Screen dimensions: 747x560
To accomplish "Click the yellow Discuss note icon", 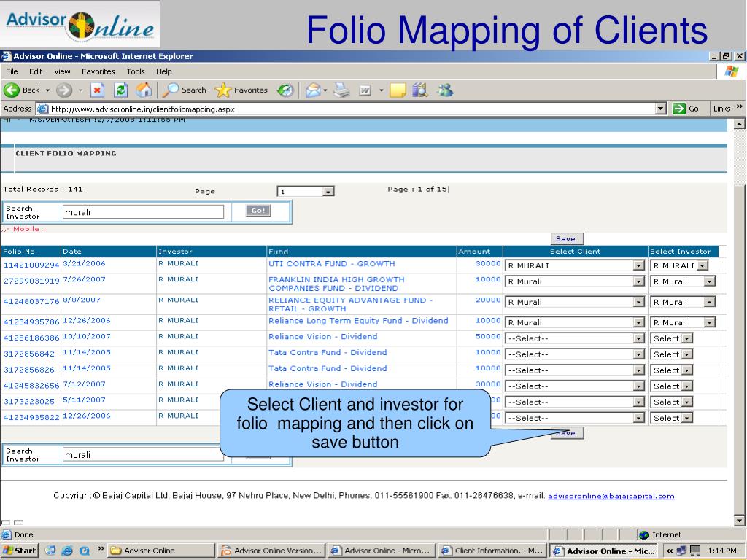I will pos(398,90).
